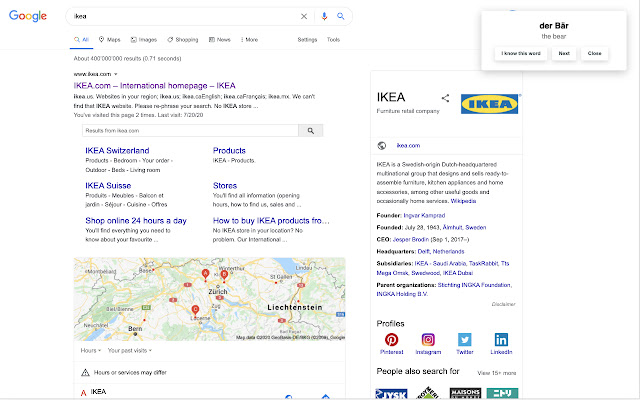This screenshot has height=400, width=640.
Task: Open search Tools
Action: [333, 40]
